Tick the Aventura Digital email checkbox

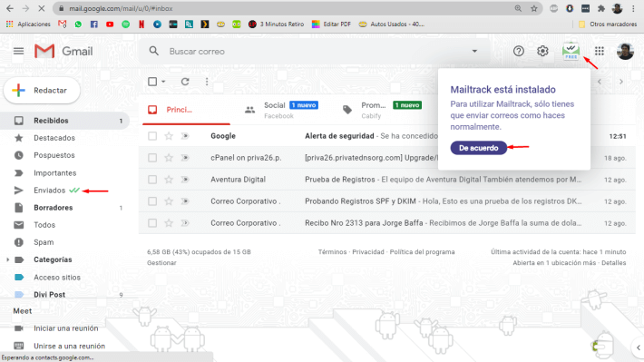click(152, 180)
